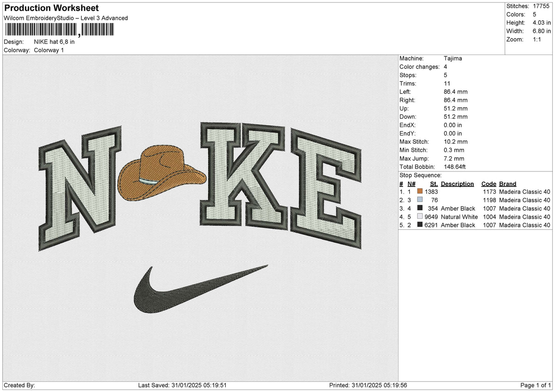Click the 'Production Worksheet' title
This screenshot has width=555, height=392.
(51, 8)
